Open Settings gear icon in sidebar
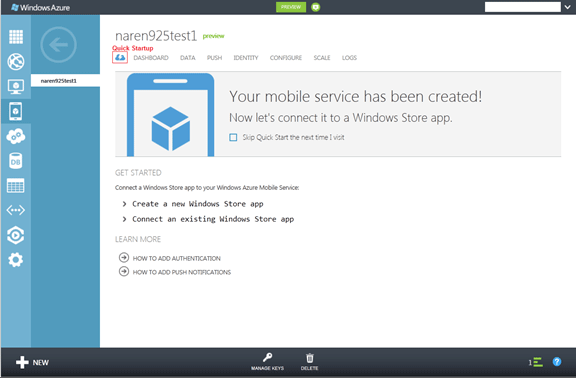Viewport: 576px width, 378px height. [15, 260]
